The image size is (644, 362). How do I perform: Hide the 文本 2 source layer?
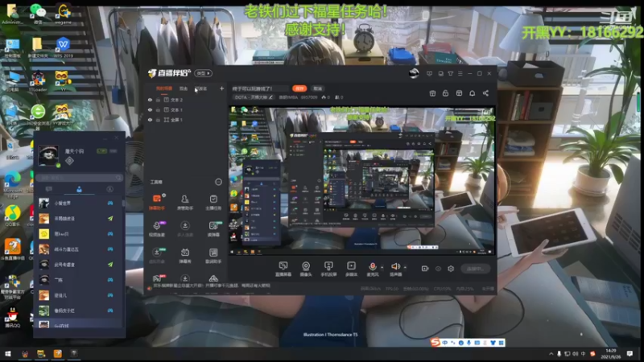[x=150, y=100]
